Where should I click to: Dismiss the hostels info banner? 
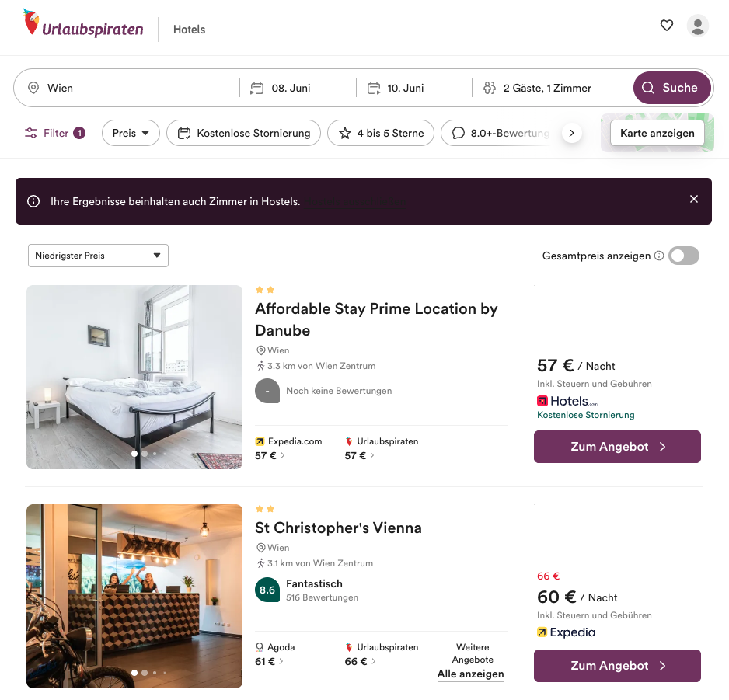pos(694,199)
